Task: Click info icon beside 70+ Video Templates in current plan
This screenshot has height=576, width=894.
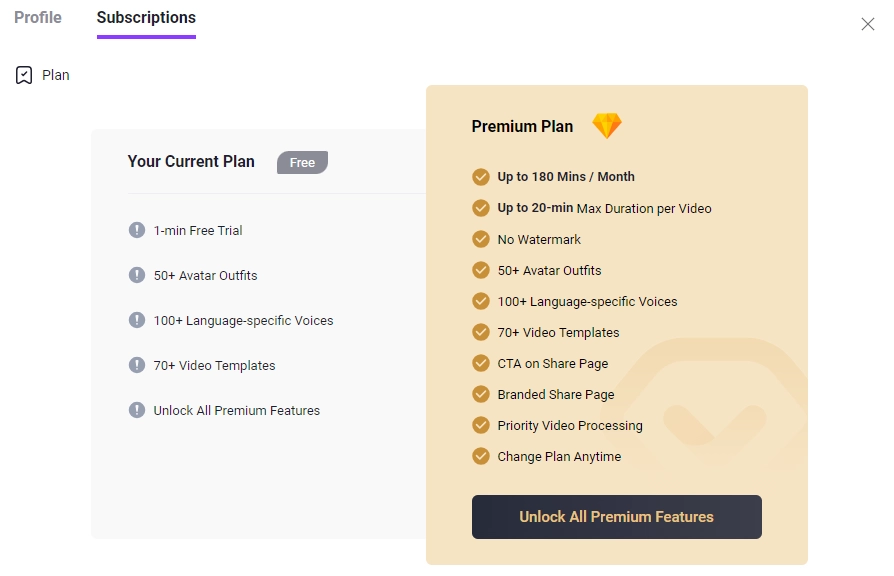Action: click(x=137, y=365)
